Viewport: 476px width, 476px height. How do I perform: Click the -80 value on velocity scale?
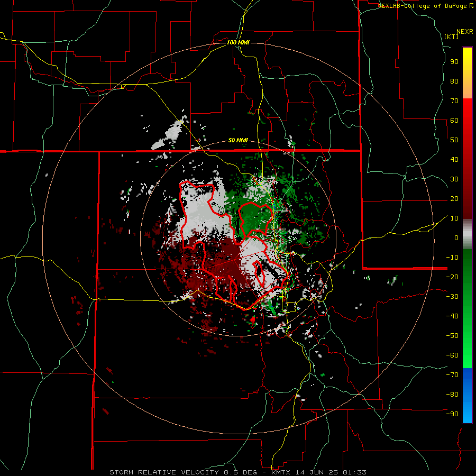click(x=452, y=395)
